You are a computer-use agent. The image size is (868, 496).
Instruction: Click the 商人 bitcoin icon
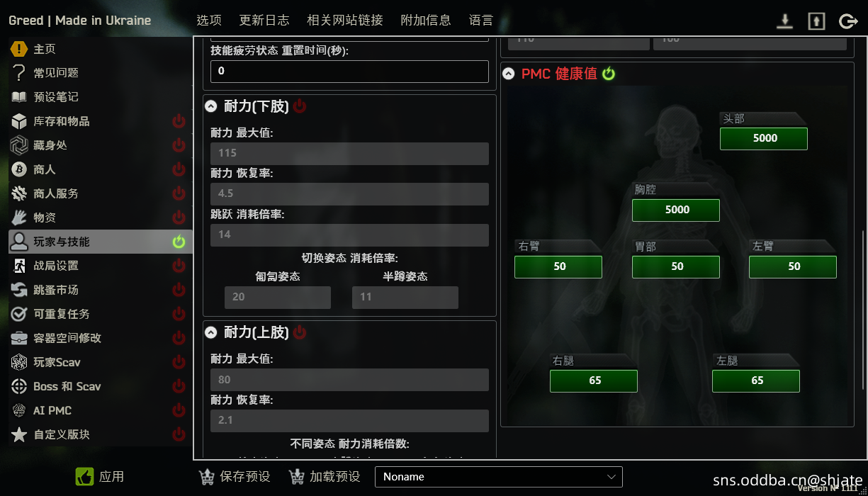[x=19, y=169]
